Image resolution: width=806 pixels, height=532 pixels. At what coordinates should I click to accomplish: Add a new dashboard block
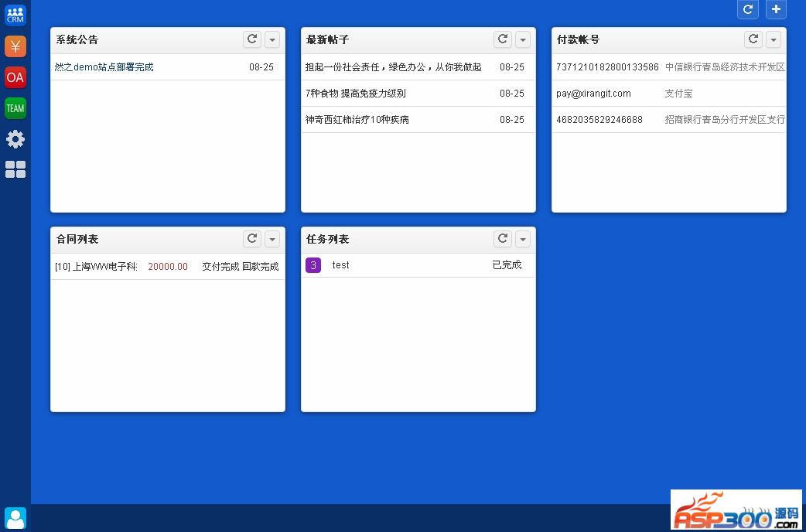[776, 9]
